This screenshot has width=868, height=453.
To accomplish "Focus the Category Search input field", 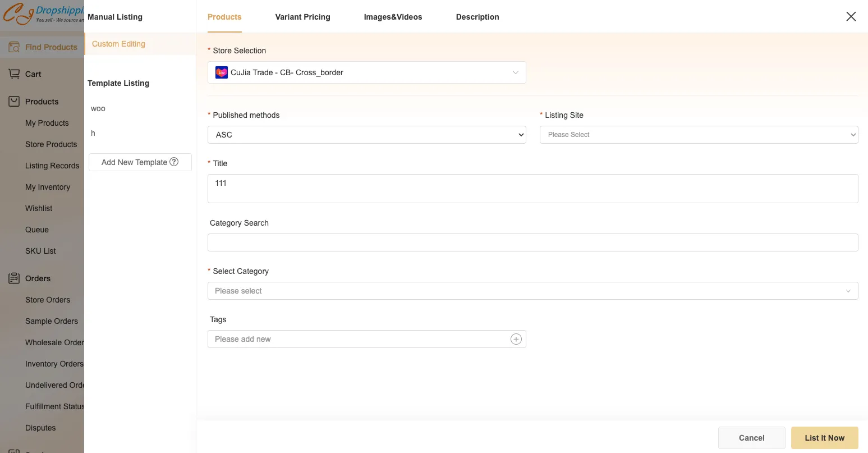I will click(532, 242).
